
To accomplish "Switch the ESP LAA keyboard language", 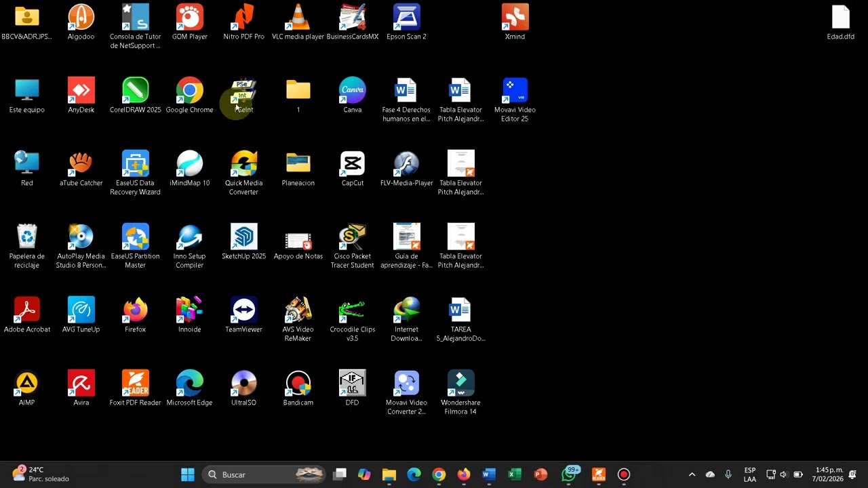I will click(750, 474).
